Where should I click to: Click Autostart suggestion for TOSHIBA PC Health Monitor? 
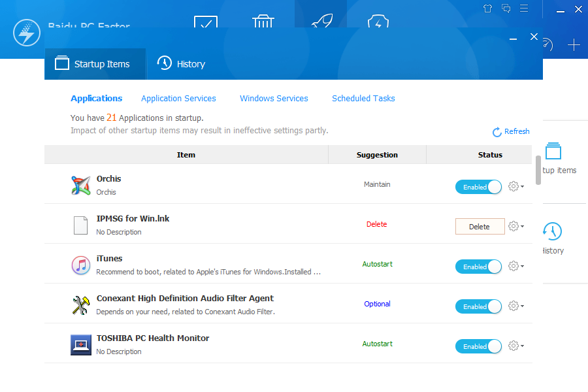tap(377, 344)
